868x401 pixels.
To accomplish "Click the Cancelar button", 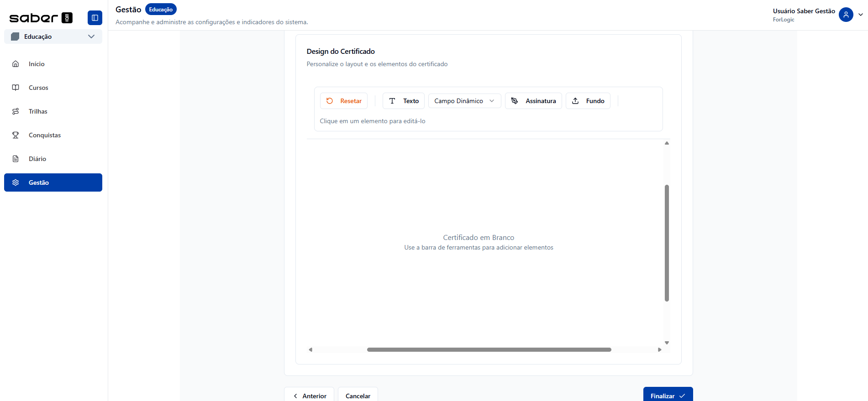I will click(x=358, y=396).
